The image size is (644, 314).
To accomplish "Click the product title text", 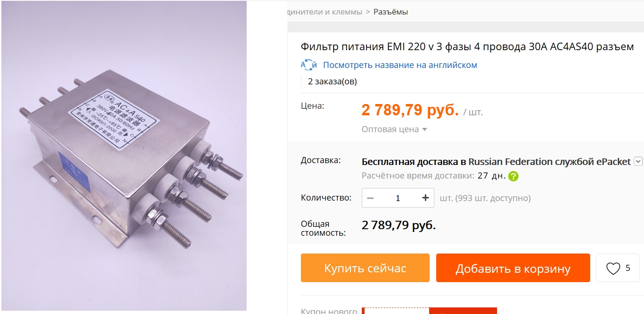I will click(467, 47).
